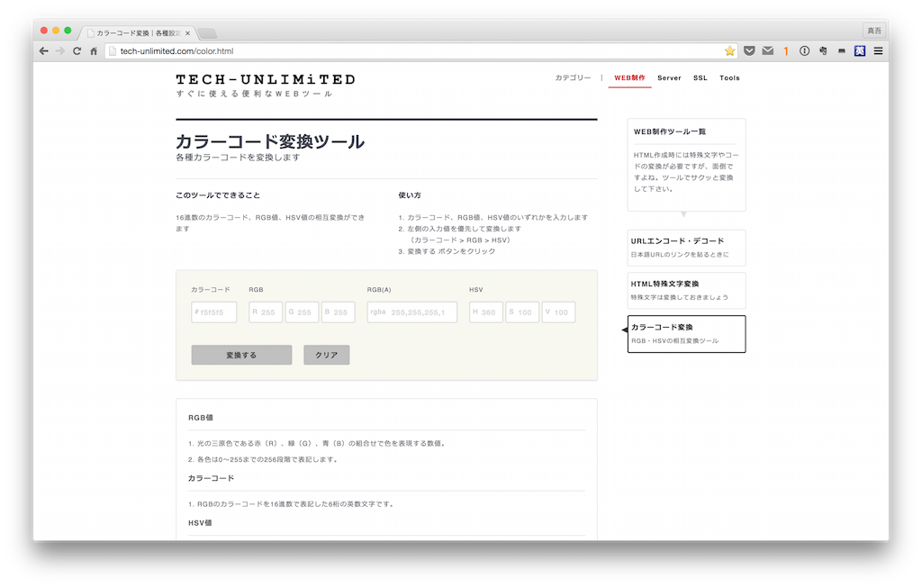This screenshot has width=922, height=588.
Task: Click the yellow bookmark star icon
Action: 730,51
